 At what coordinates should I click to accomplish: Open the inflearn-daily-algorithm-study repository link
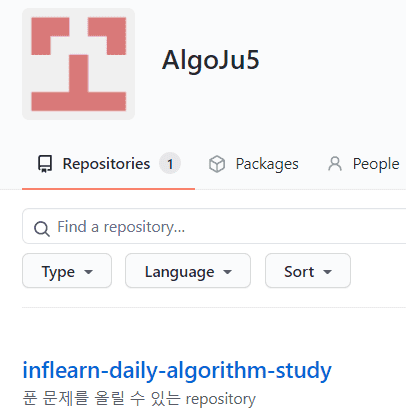coord(177,371)
